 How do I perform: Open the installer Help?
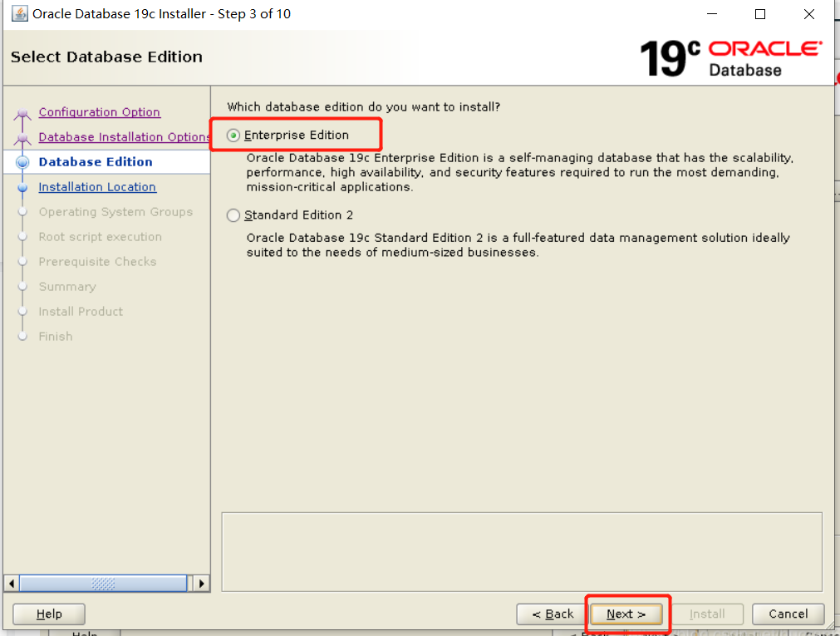49,614
